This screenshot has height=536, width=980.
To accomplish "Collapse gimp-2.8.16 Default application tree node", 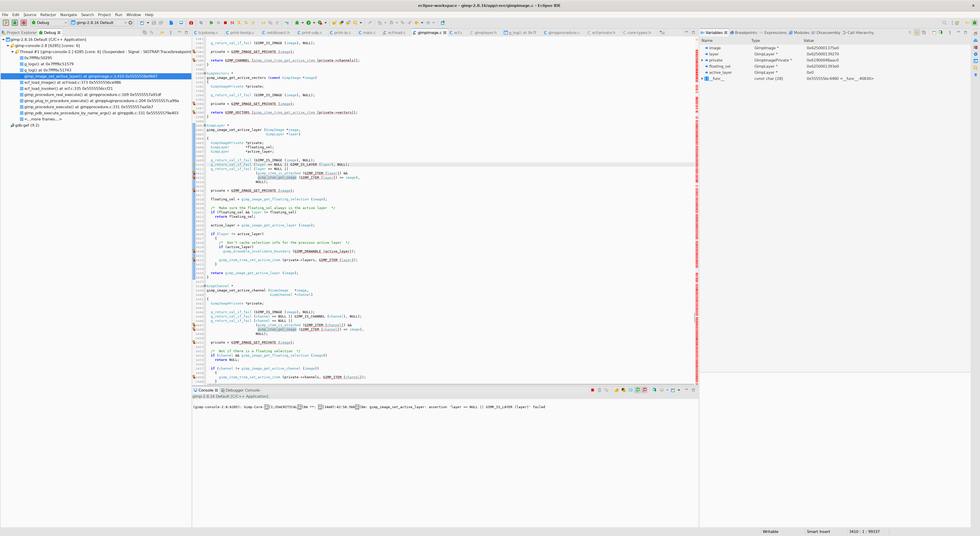I will [3, 40].
